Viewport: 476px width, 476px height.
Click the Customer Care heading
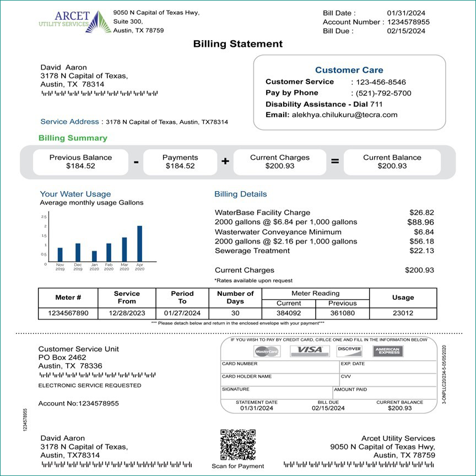tap(349, 70)
